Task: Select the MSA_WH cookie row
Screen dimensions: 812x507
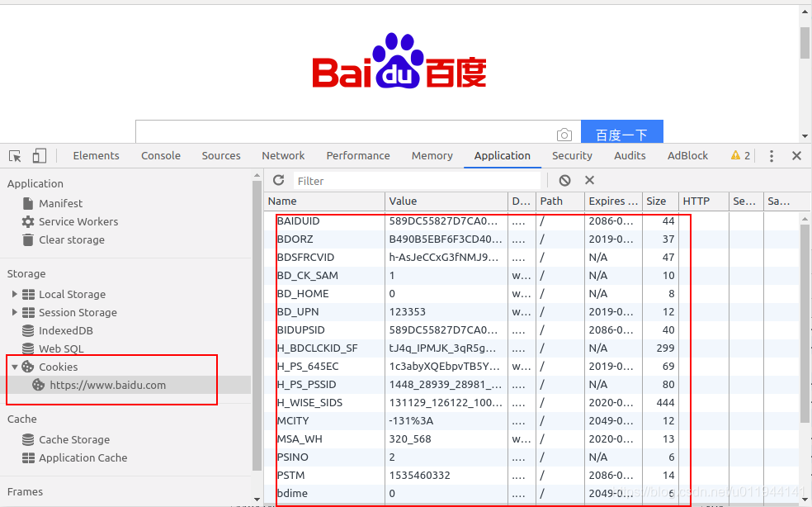Action: [x=531, y=438]
